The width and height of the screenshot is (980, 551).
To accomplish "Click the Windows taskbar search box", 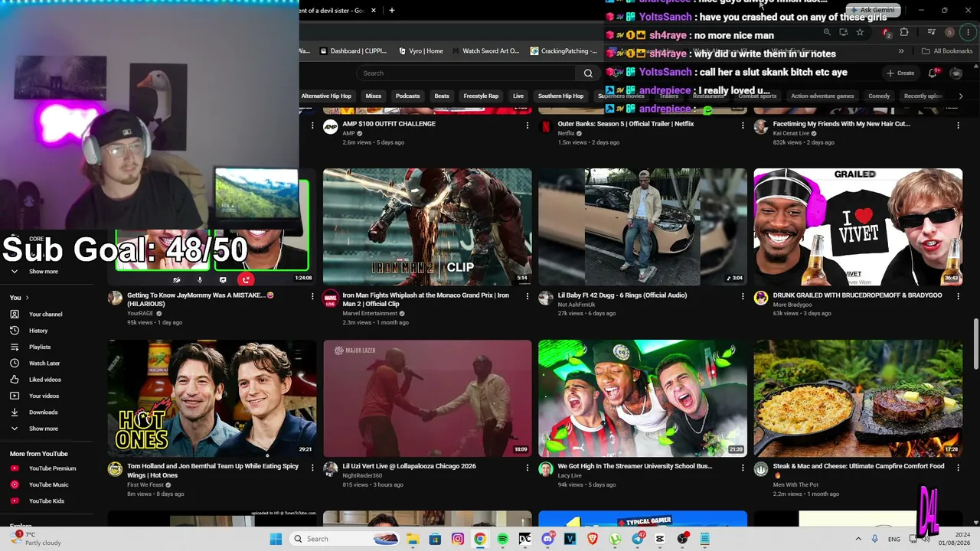I will coord(343,539).
